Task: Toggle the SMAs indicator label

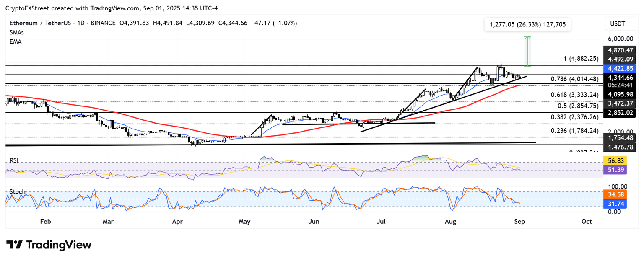Action: [x=17, y=32]
